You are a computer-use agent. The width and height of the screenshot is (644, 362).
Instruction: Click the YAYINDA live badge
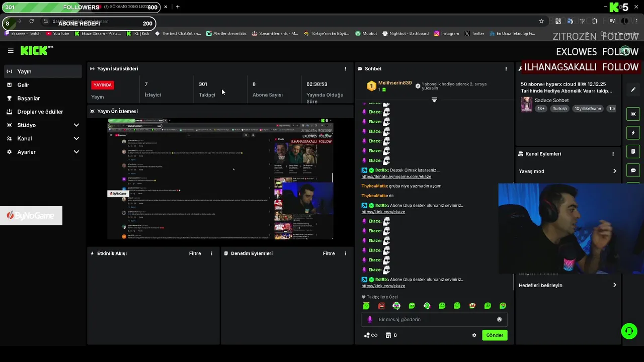tap(103, 85)
